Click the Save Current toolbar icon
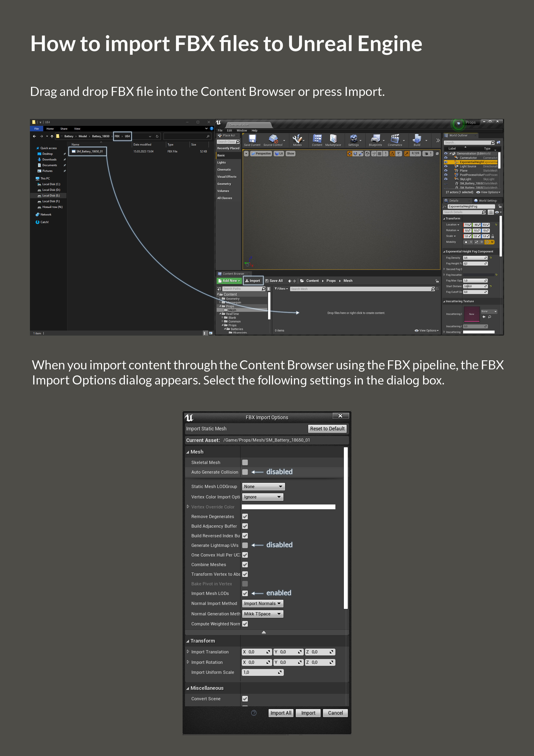The image size is (534, 756). pyautogui.click(x=252, y=139)
